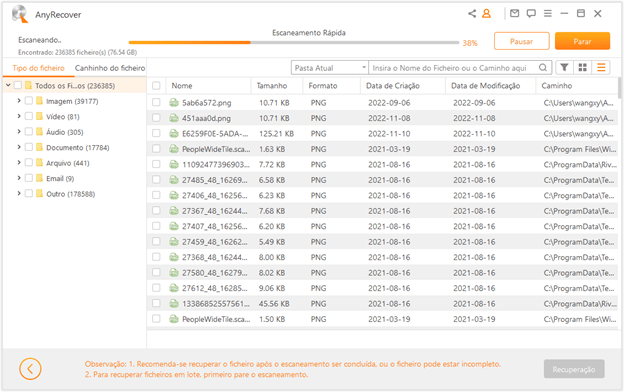624x392 pixels.
Task: Click the Outro folder icon
Action: [39, 193]
